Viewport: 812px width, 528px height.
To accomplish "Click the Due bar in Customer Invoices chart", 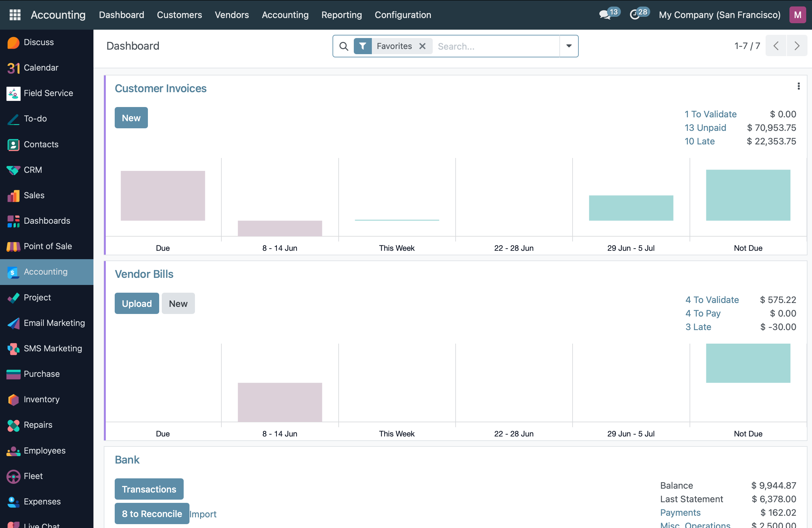I will click(x=163, y=196).
